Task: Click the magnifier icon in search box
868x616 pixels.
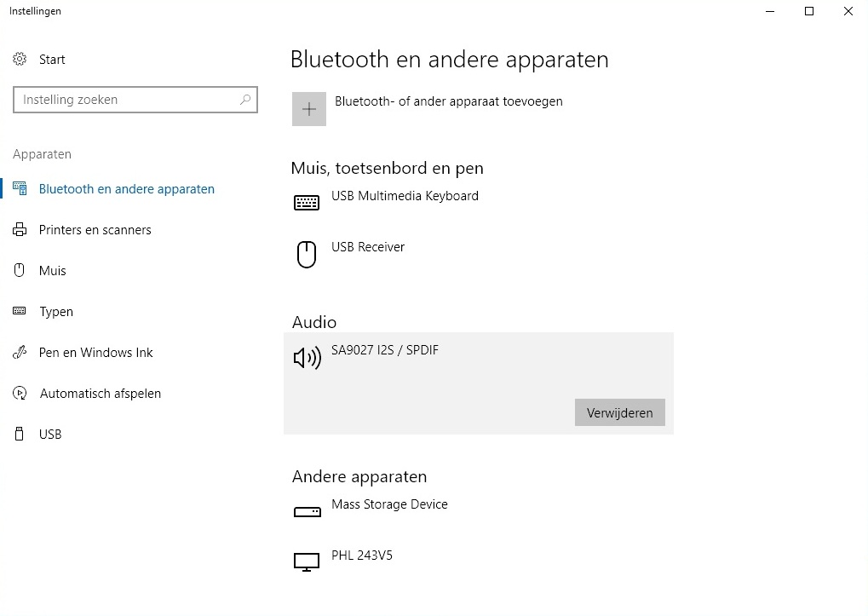Action: pyautogui.click(x=245, y=100)
